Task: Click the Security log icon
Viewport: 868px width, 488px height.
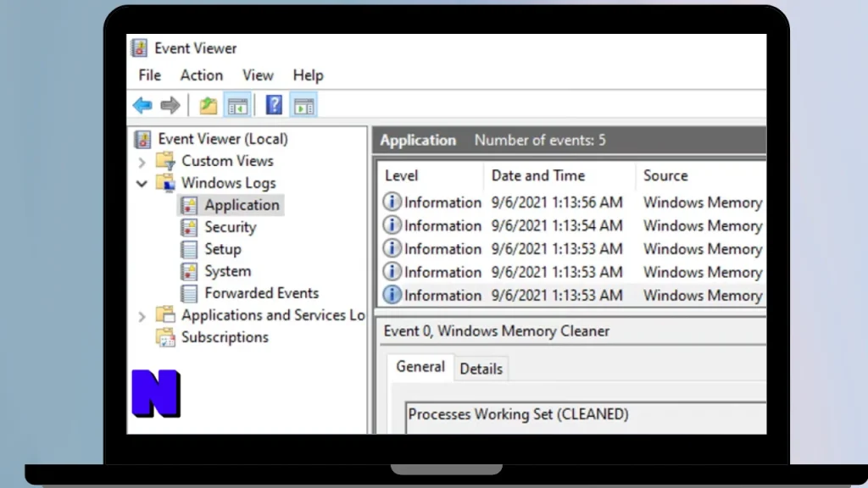Action: coord(189,227)
